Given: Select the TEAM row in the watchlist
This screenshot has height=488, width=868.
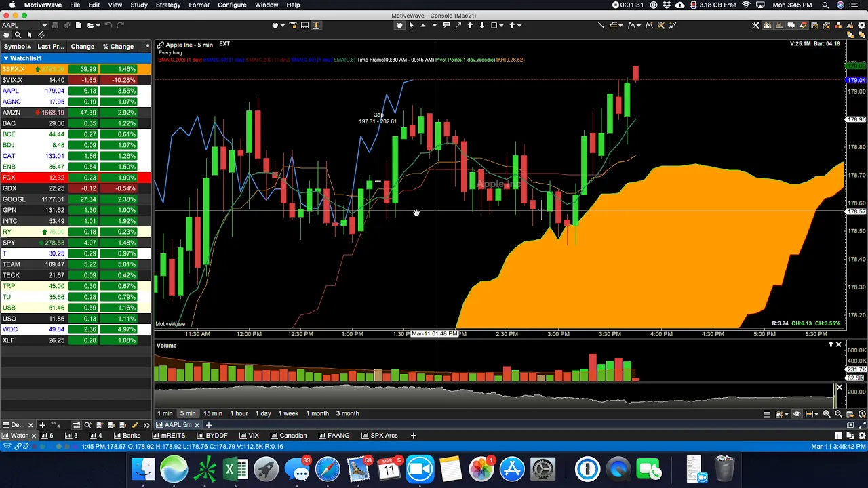Looking at the screenshot, I should coord(76,264).
